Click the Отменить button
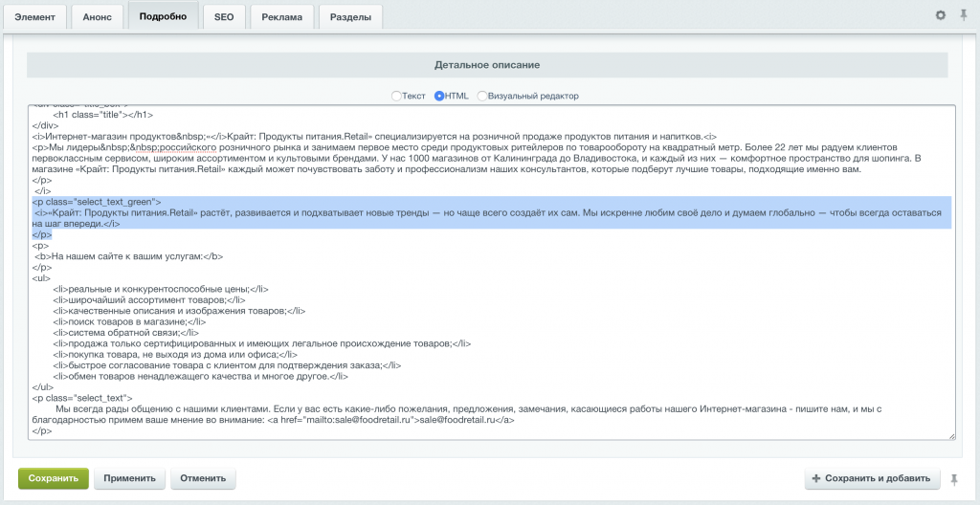Screen dimensions: 980x505 pyautogui.click(x=203, y=479)
